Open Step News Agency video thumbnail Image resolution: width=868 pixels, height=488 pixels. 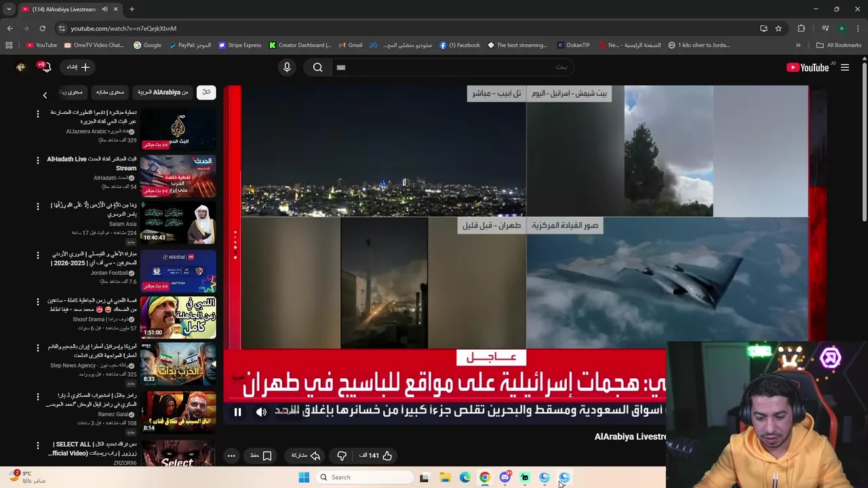click(178, 364)
